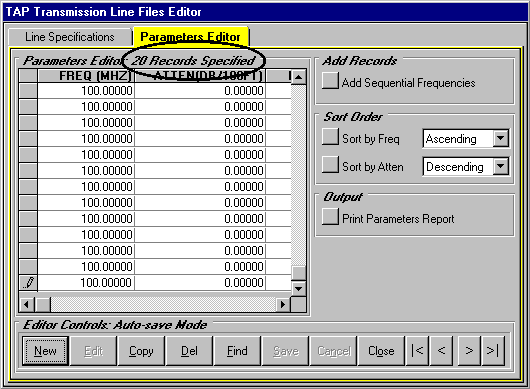
Task: Select the Parameters Editor tab
Action: point(191,37)
